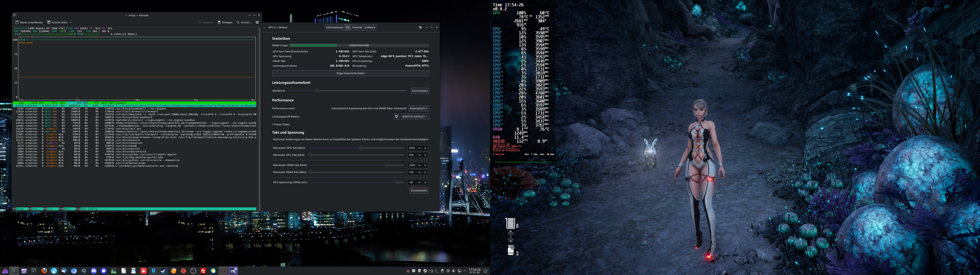Open FileZilla from the taskbar
The image size is (980, 275).
(x=203, y=271)
